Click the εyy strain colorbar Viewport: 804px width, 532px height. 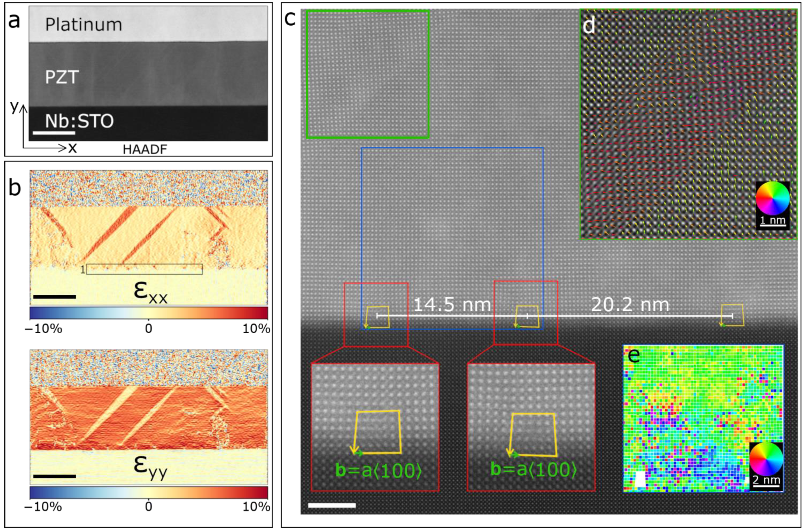pyautogui.click(x=149, y=492)
